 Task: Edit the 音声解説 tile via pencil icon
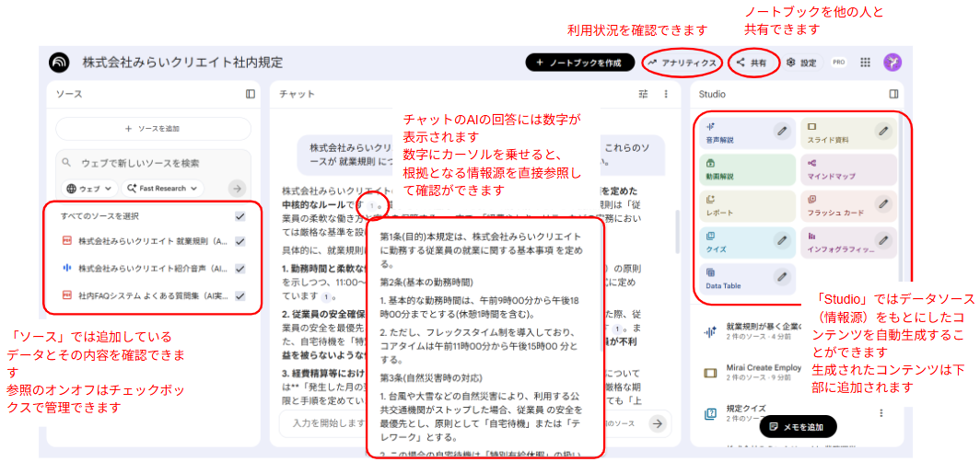pyautogui.click(x=782, y=131)
